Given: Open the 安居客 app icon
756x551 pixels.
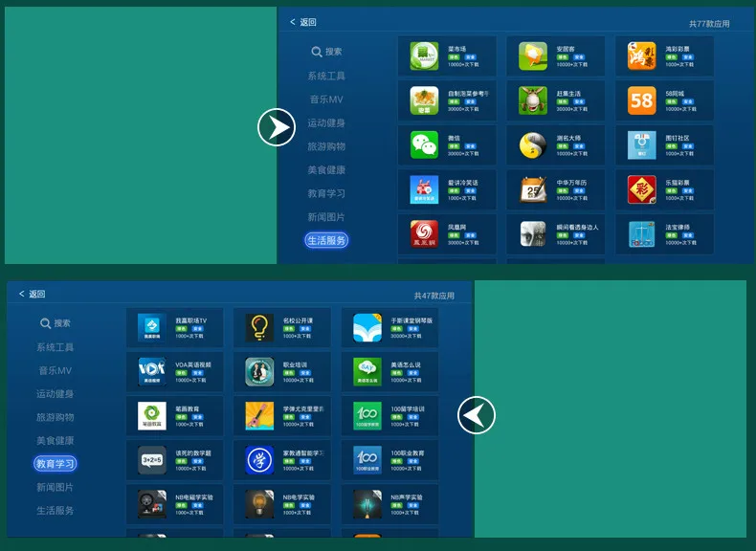Looking at the screenshot, I should (x=533, y=55).
